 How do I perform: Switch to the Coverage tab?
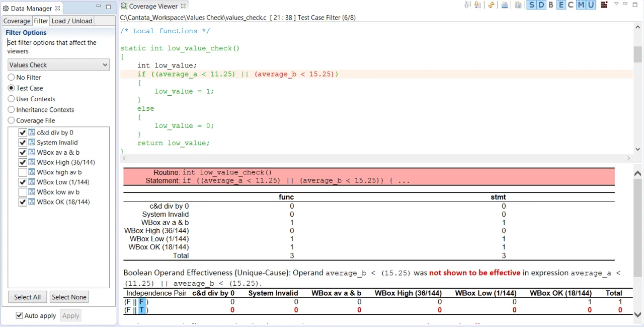point(17,21)
